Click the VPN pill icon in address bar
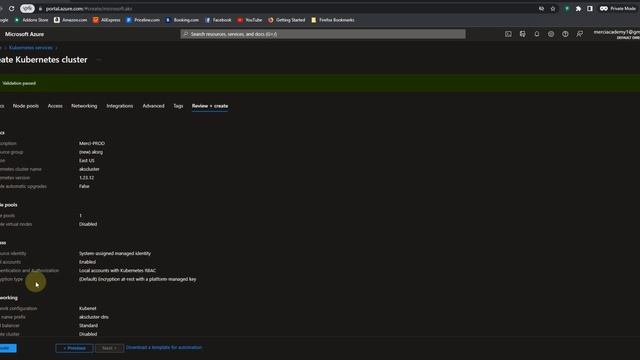The width and height of the screenshot is (640, 360). coord(27,9)
